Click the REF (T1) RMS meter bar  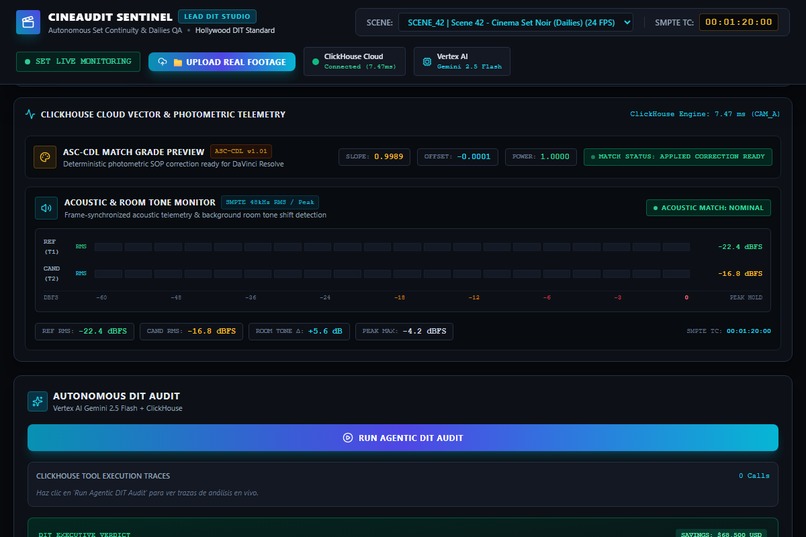tap(392, 247)
